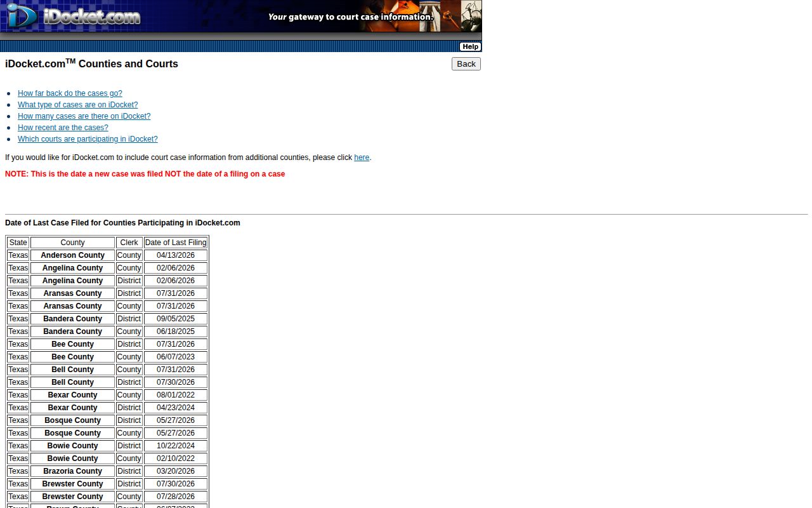Open 'How recent are the cases?' link
812x508 pixels.
click(63, 128)
